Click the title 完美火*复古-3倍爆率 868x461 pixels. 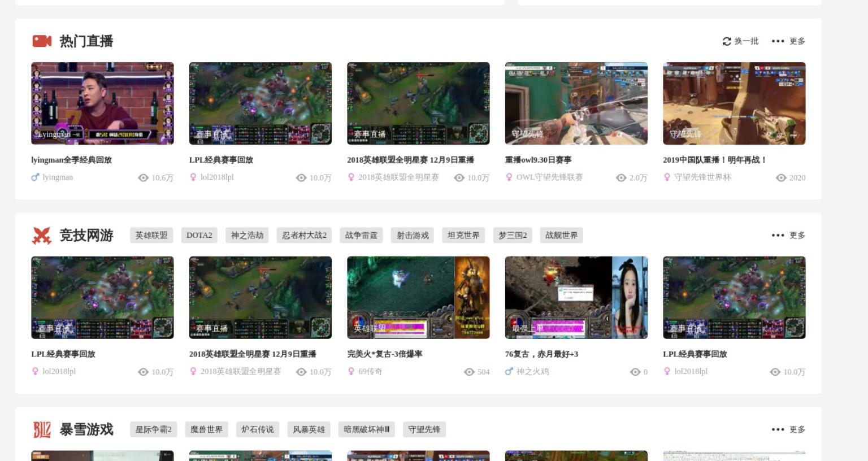(385, 354)
